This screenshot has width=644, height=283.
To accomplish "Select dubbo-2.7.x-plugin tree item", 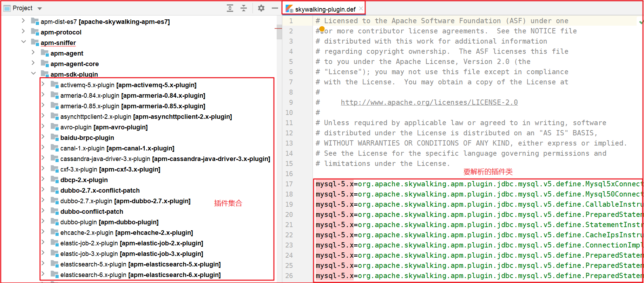I will coord(125,201).
